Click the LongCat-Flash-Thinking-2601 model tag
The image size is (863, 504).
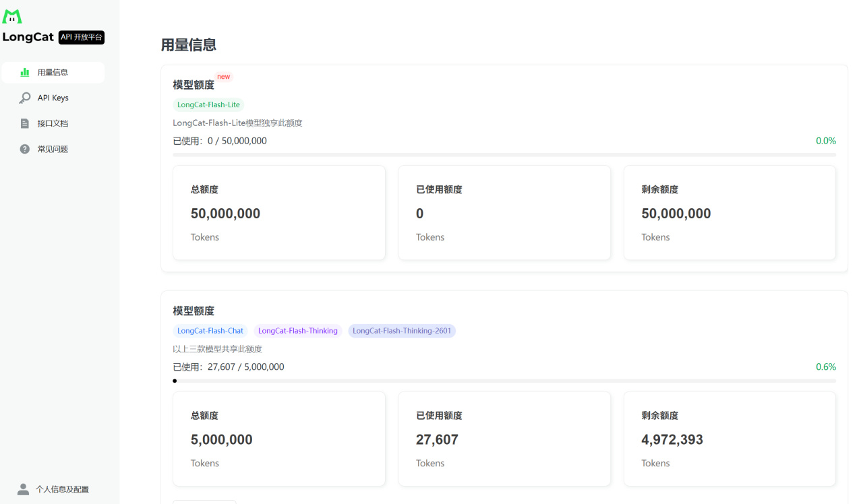[x=402, y=331]
